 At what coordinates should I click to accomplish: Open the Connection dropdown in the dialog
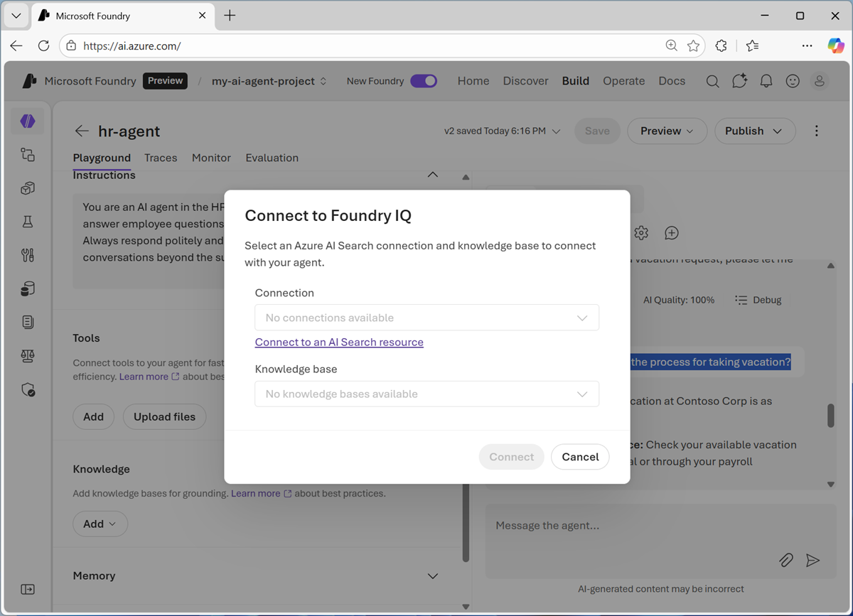tap(426, 317)
